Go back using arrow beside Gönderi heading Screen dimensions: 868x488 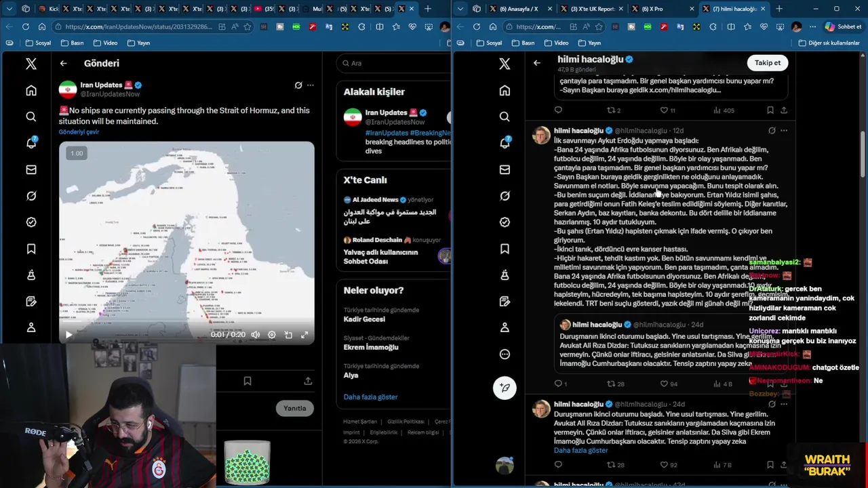(x=63, y=63)
